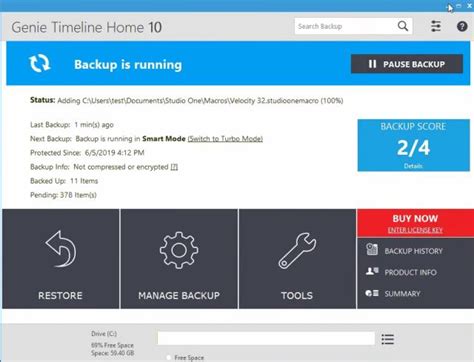Click the Manage Backup gear icon
474x362 pixels.
pyautogui.click(x=179, y=250)
